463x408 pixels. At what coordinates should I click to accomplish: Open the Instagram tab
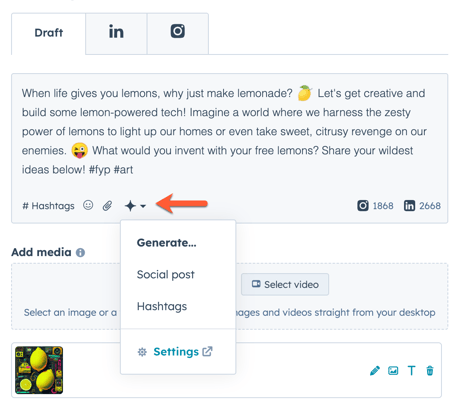[x=178, y=33]
